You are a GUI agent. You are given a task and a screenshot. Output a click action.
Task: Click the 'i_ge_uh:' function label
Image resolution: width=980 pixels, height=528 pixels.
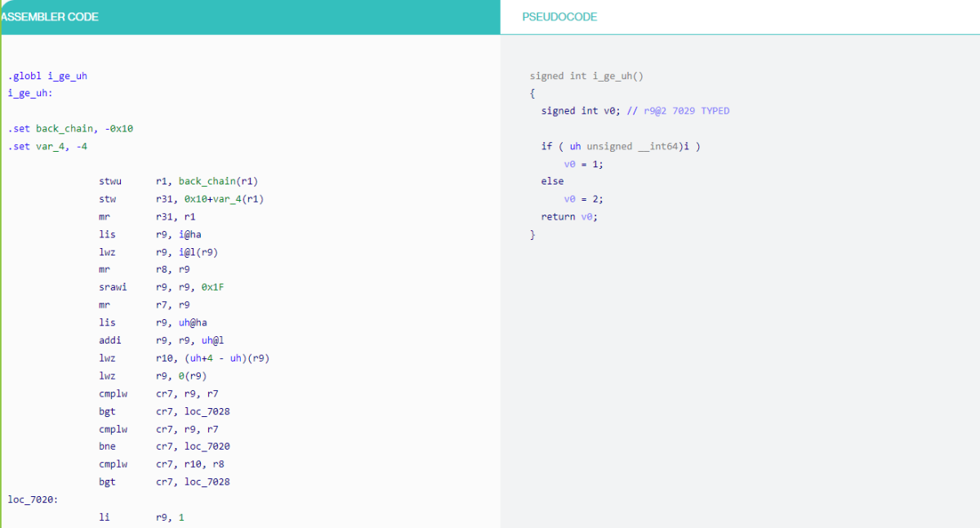(x=30, y=94)
